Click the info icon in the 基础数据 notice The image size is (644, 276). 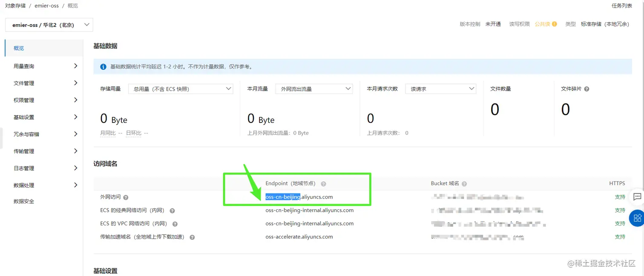click(103, 67)
